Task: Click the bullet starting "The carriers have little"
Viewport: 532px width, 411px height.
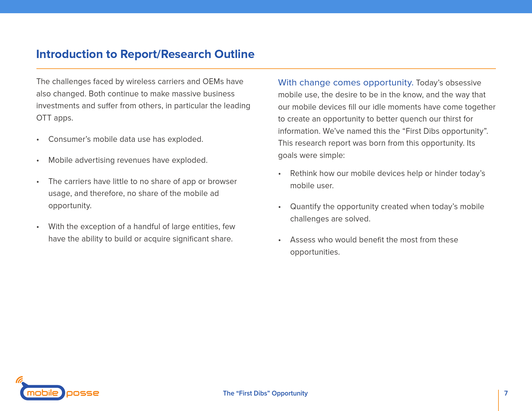Action: tap(143, 193)
